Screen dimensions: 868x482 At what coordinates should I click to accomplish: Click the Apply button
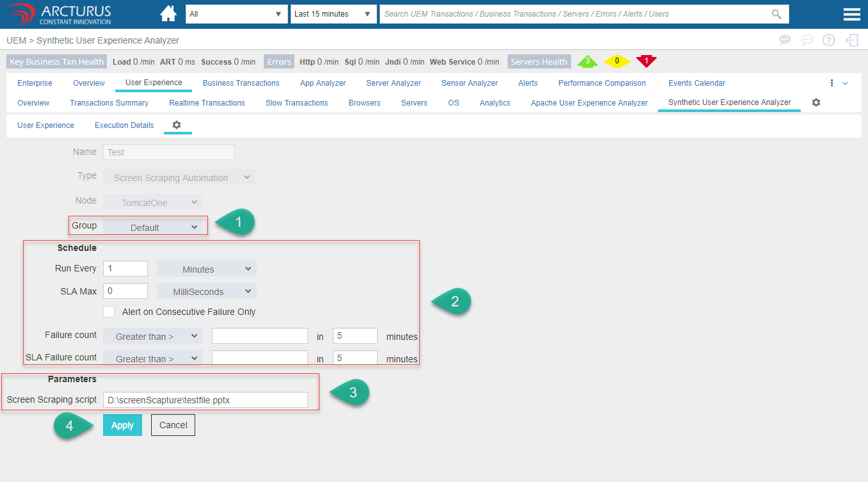click(x=122, y=425)
